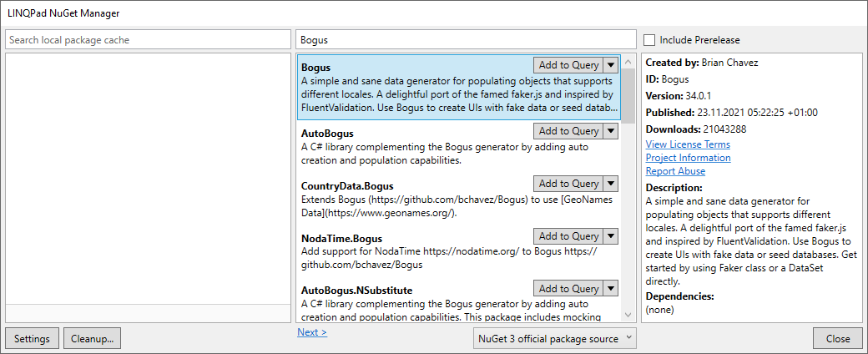Add AutoBogus.NSubstitute to query
Viewport: 868px width, 354px height.
pyautogui.click(x=568, y=289)
